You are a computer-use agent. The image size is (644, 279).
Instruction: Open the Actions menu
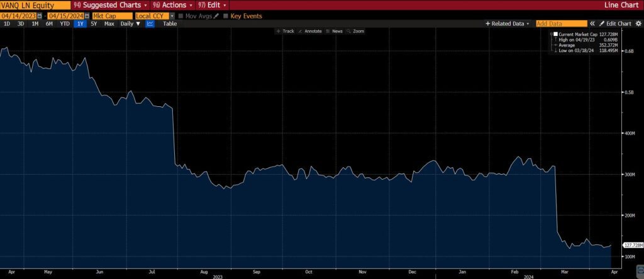tap(172, 4)
